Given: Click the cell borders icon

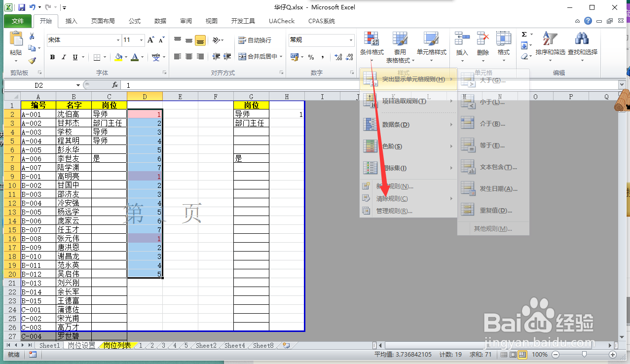Looking at the screenshot, I should tap(97, 57).
